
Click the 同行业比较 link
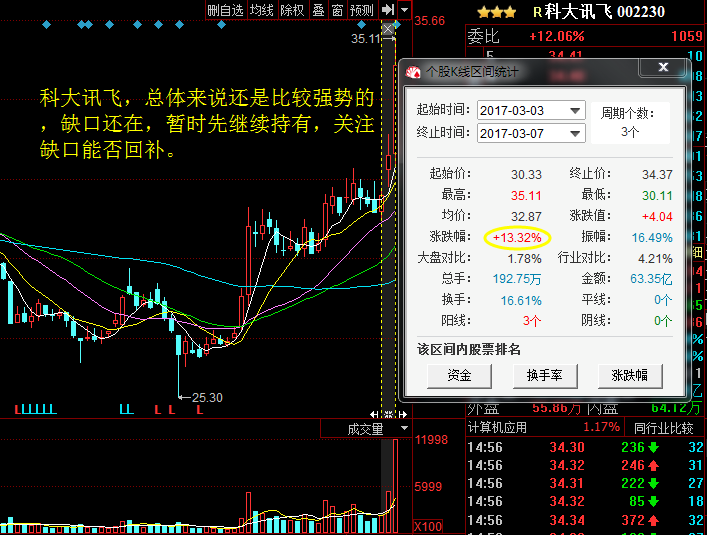[663, 428]
